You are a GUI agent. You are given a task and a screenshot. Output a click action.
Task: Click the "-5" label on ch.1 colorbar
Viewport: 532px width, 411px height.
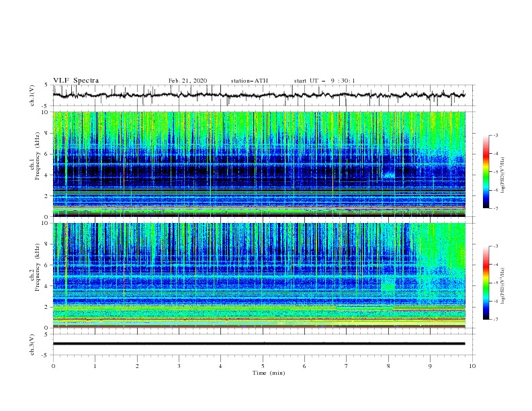point(496,172)
